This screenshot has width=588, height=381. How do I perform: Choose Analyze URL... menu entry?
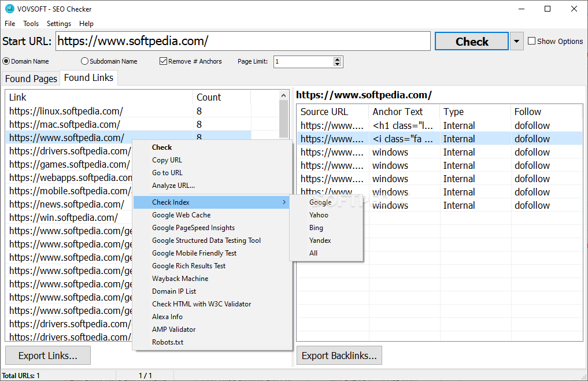point(212,186)
